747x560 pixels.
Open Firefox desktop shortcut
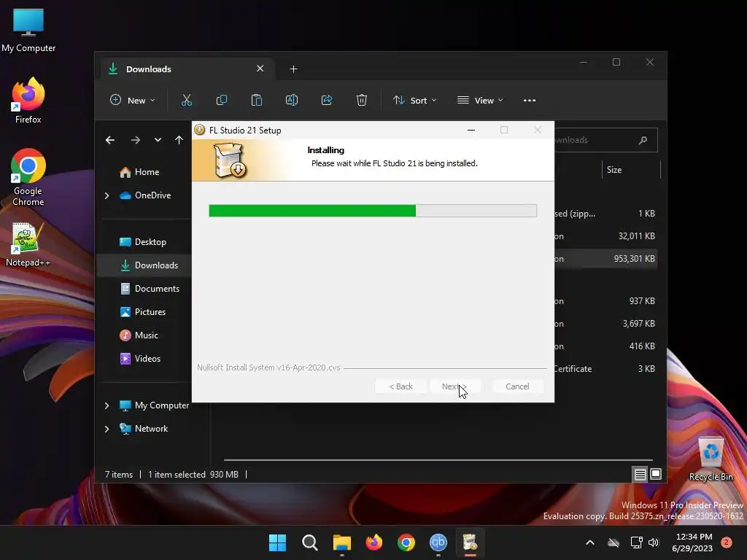28,101
